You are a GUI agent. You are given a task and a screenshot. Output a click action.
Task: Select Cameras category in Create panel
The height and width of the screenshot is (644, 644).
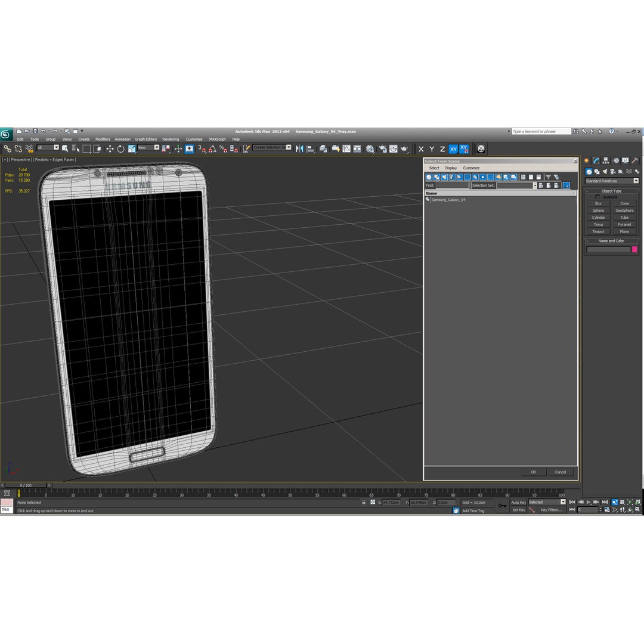(613, 172)
